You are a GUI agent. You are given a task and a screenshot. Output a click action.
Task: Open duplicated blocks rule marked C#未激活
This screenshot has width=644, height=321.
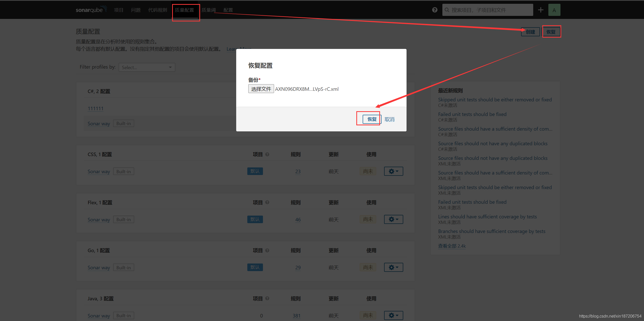coord(493,143)
